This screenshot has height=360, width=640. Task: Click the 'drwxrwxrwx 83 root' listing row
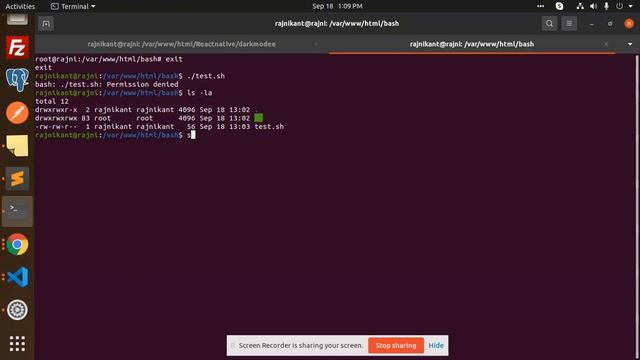(x=149, y=118)
